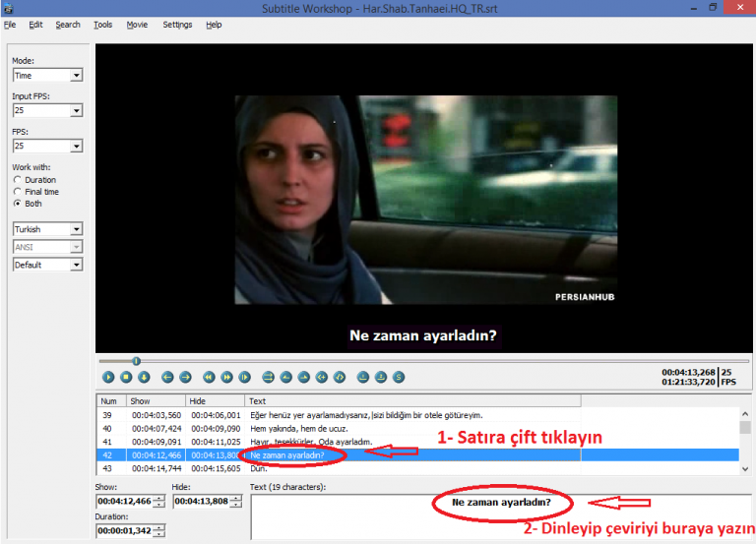Click the Show time field 00:04:12,466
This screenshot has width=756, height=544.
(125, 501)
